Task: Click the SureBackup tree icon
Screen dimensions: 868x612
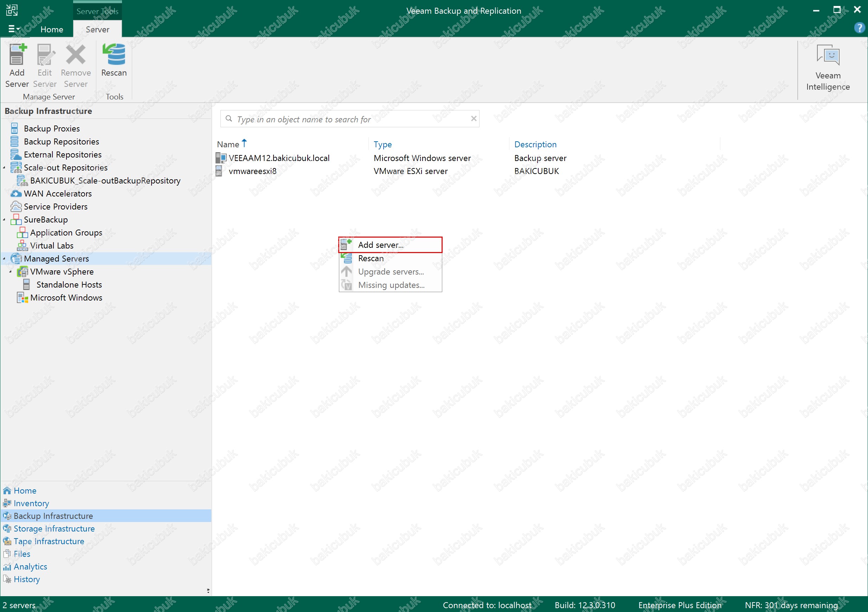Action: (15, 220)
